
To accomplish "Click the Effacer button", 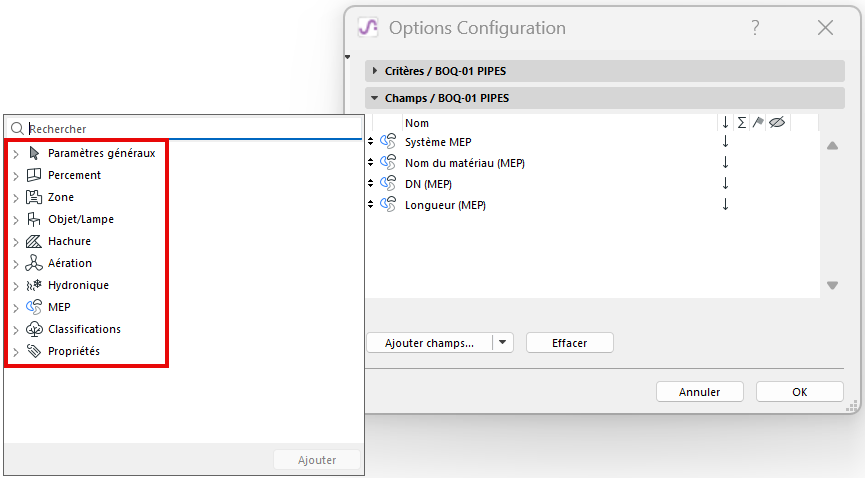I will coord(570,343).
